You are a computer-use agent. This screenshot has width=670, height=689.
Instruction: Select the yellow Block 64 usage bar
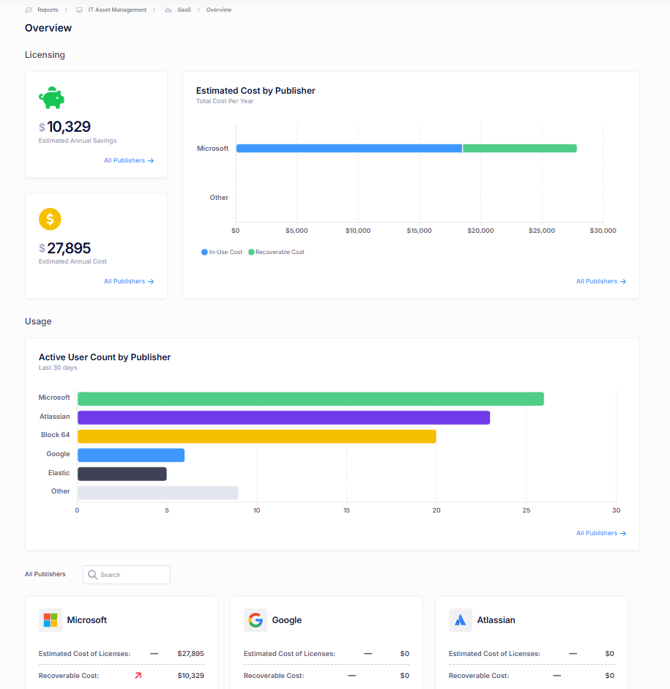click(256, 436)
